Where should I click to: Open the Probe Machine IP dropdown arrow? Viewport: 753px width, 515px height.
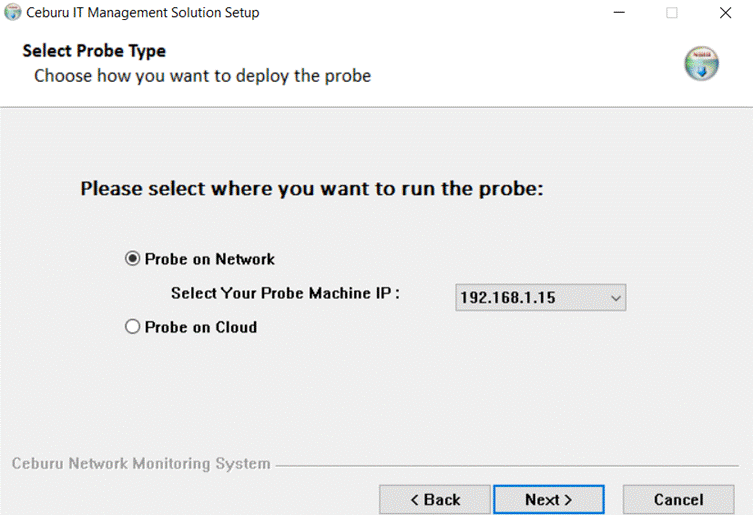pos(616,298)
